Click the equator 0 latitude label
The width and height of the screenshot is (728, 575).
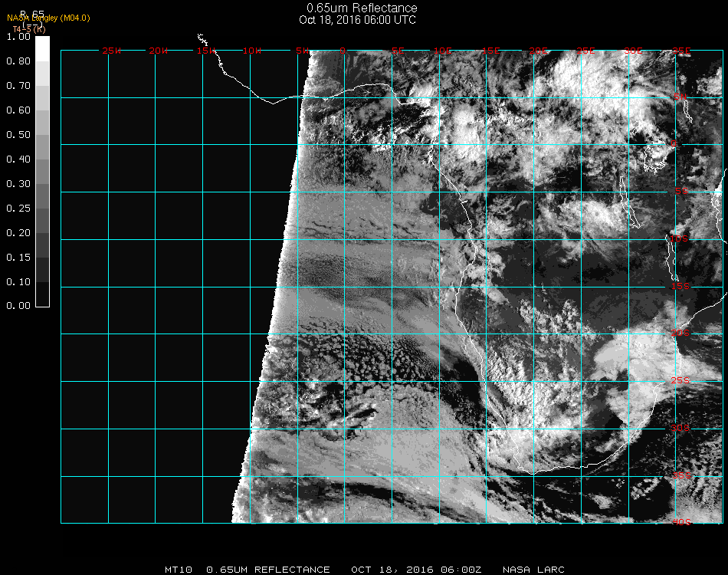point(674,143)
